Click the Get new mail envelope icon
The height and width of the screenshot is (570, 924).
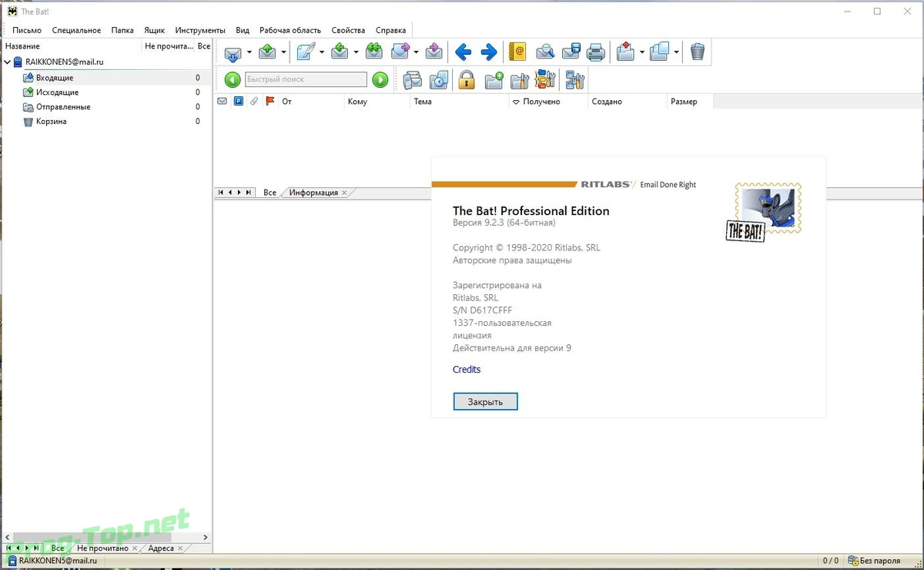[x=233, y=52]
